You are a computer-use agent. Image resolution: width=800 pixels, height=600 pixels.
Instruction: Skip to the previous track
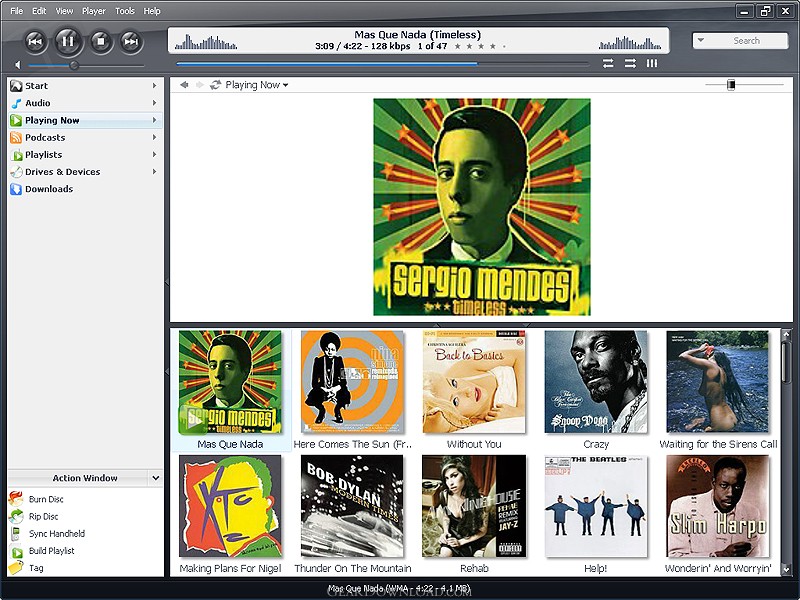coord(35,41)
